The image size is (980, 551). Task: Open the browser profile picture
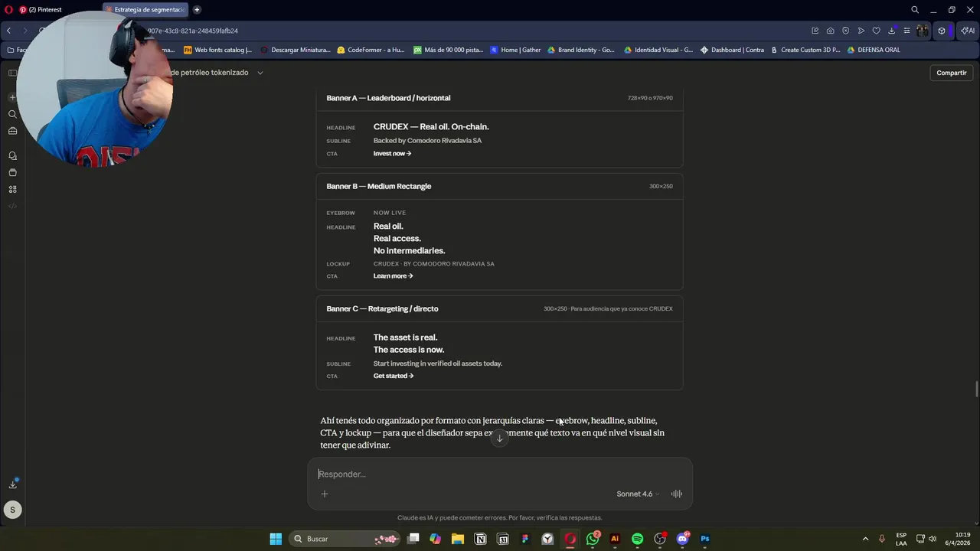(x=923, y=31)
